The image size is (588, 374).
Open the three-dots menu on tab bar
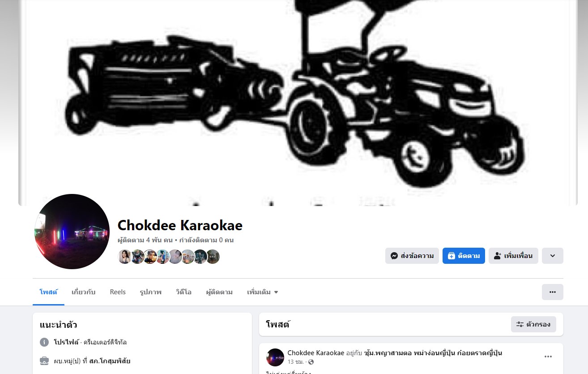click(553, 292)
